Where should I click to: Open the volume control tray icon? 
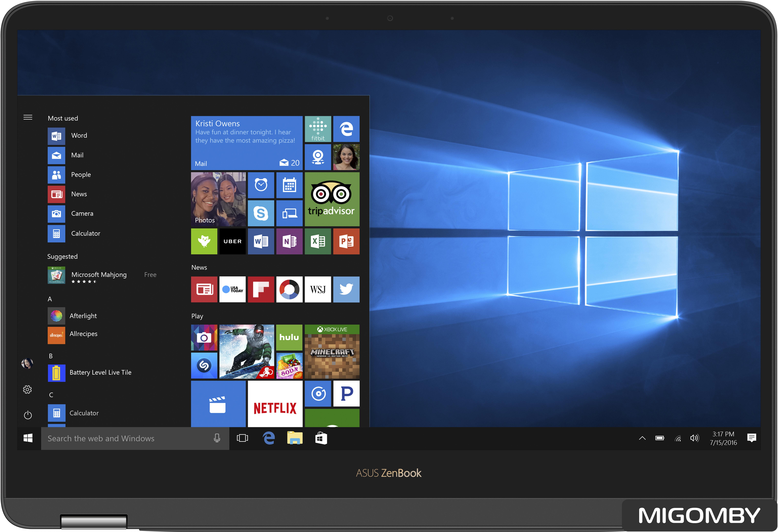tap(695, 438)
